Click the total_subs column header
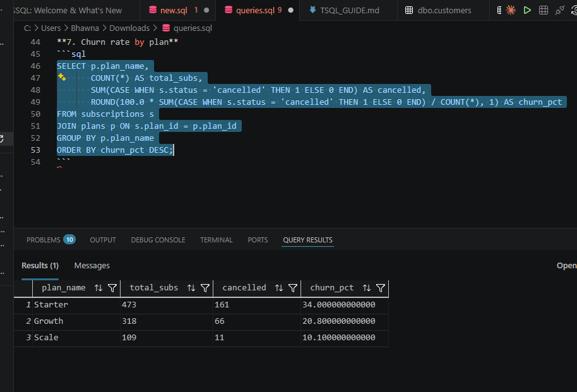This screenshot has width=577, height=392. click(154, 287)
